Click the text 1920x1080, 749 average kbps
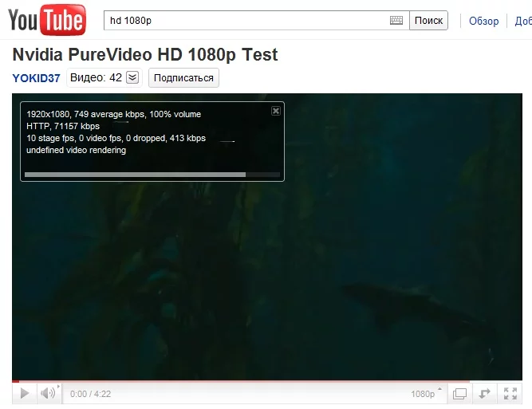This screenshot has height=409, width=532. click(x=86, y=114)
